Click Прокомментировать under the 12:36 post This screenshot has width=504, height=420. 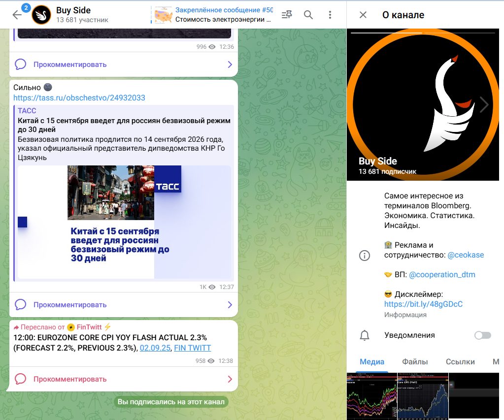coord(70,65)
